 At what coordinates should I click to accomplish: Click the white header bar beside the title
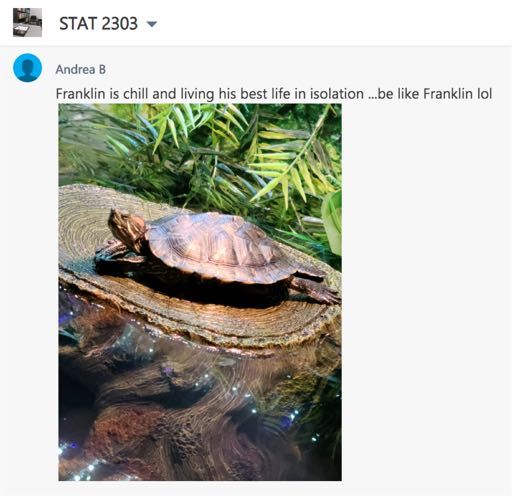click(333, 23)
